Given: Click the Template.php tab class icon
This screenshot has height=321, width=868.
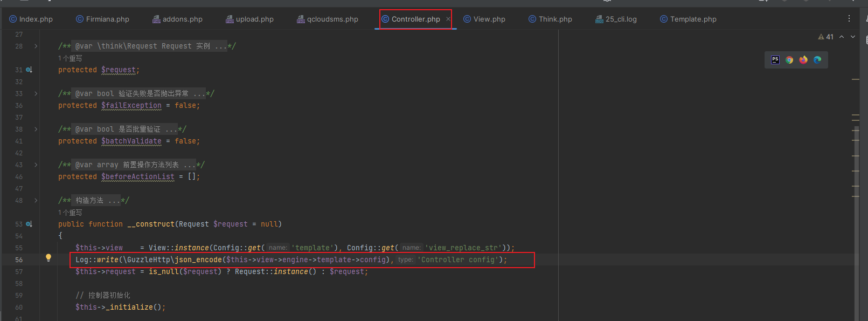Looking at the screenshot, I should click(664, 19).
